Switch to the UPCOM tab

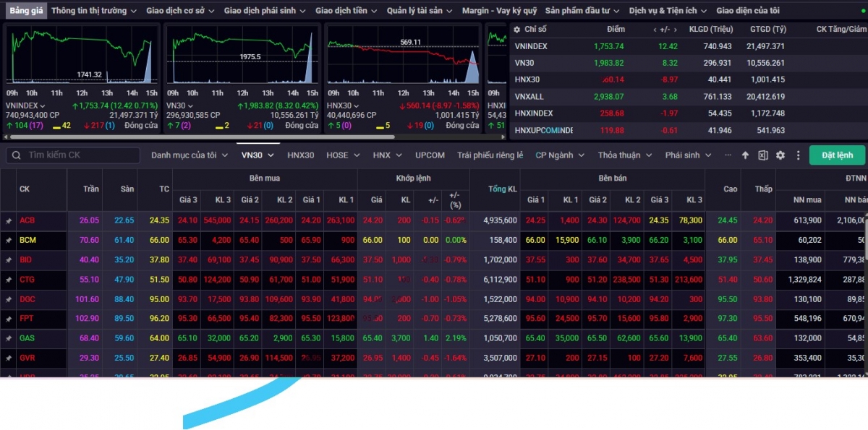[x=430, y=155]
